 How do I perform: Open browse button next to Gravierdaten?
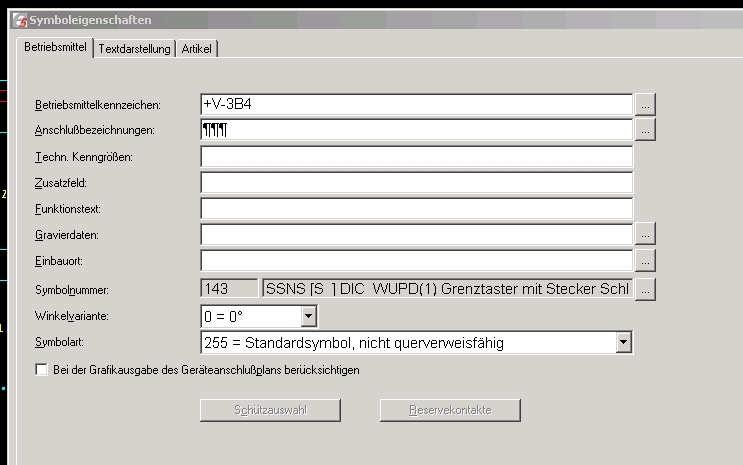coord(645,234)
